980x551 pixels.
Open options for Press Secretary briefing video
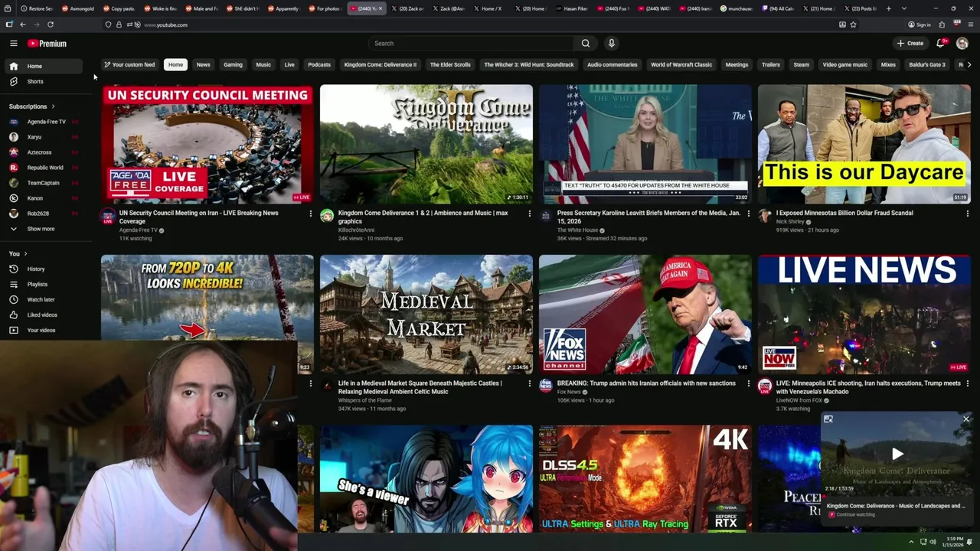[748, 214]
